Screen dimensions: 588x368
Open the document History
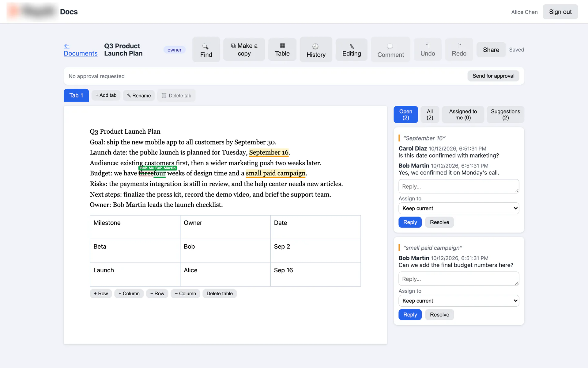coord(316,50)
